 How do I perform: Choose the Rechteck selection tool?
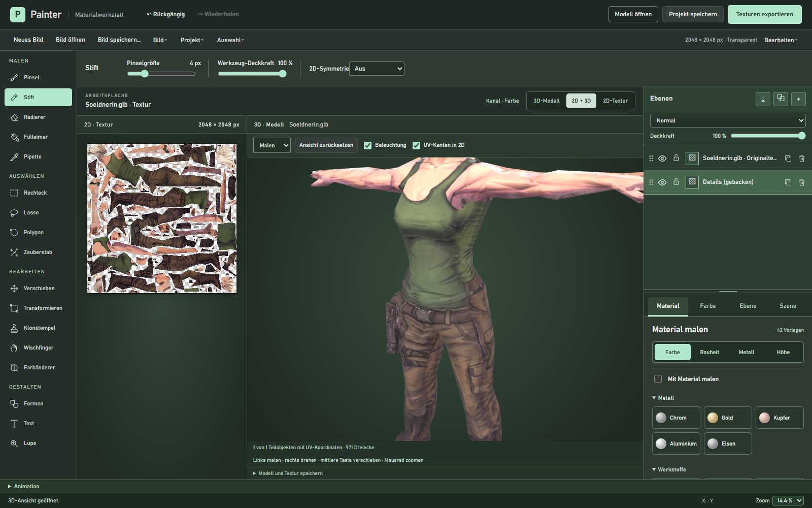click(x=38, y=193)
